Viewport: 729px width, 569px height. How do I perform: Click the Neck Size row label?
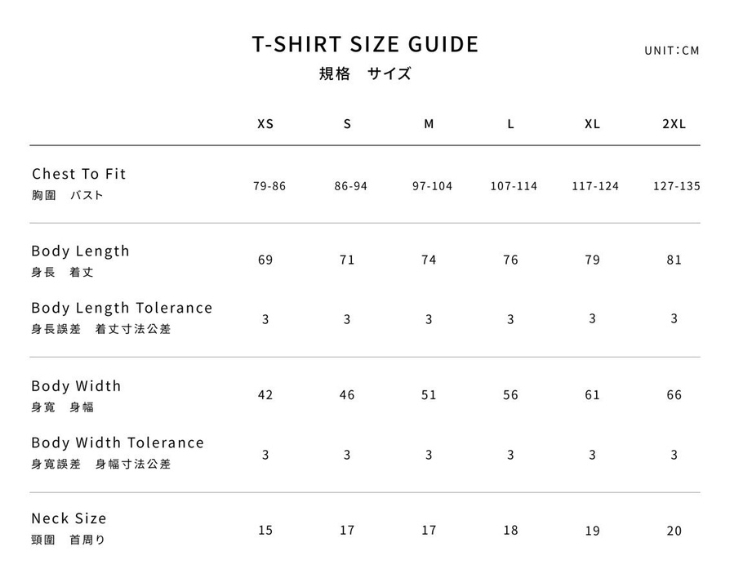69,518
